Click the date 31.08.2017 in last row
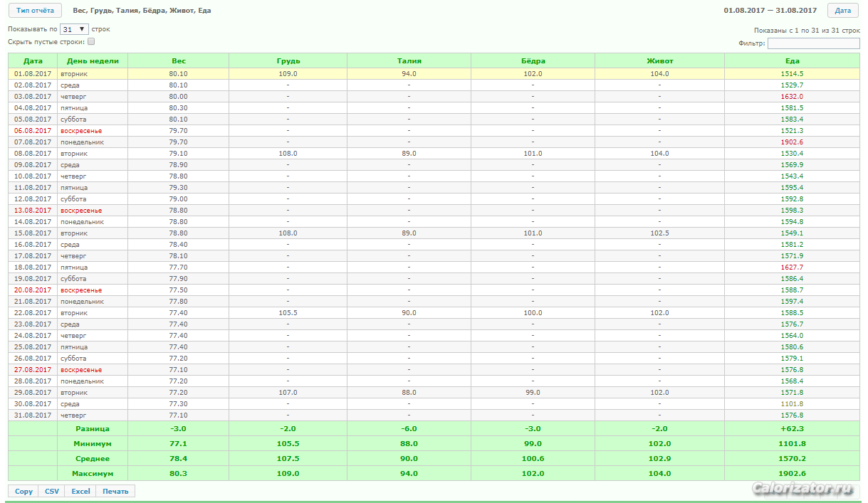Screen dimensions: 868x503 [x=33, y=415]
